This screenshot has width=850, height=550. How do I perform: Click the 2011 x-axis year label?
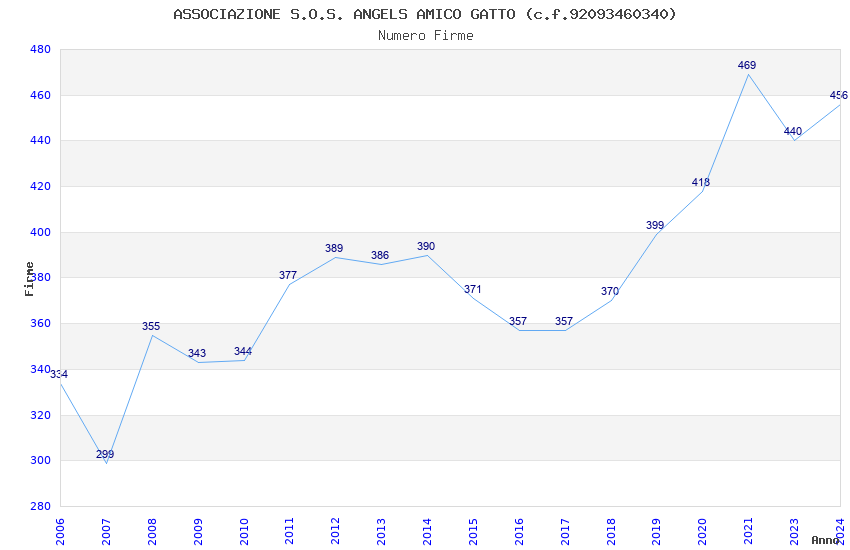289,531
